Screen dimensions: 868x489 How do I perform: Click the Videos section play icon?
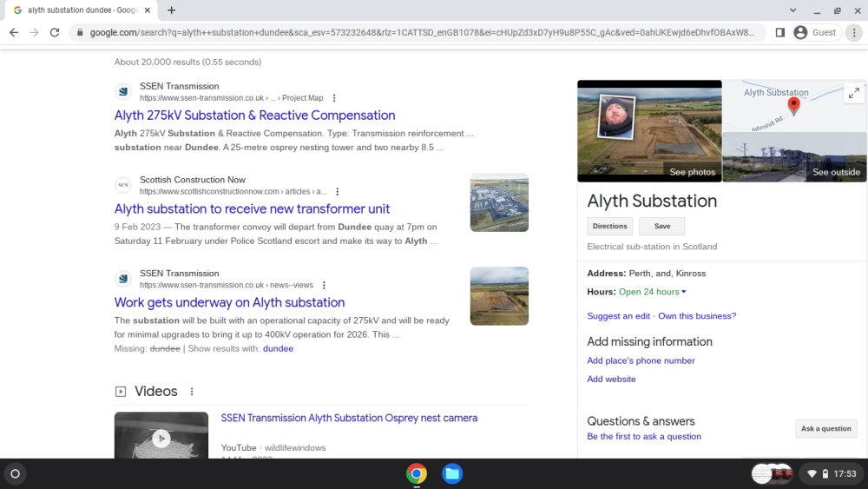coord(120,392)
